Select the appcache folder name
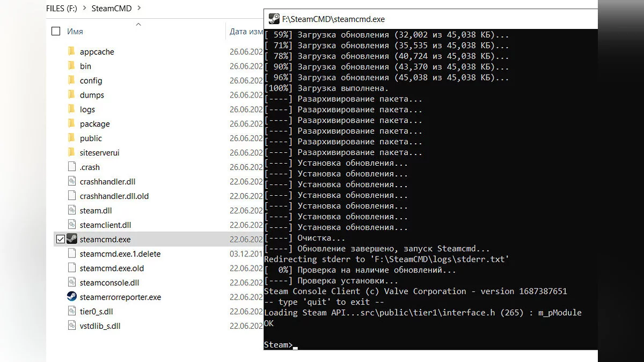This screenshot has height=362, width=644. click(97, 51)
